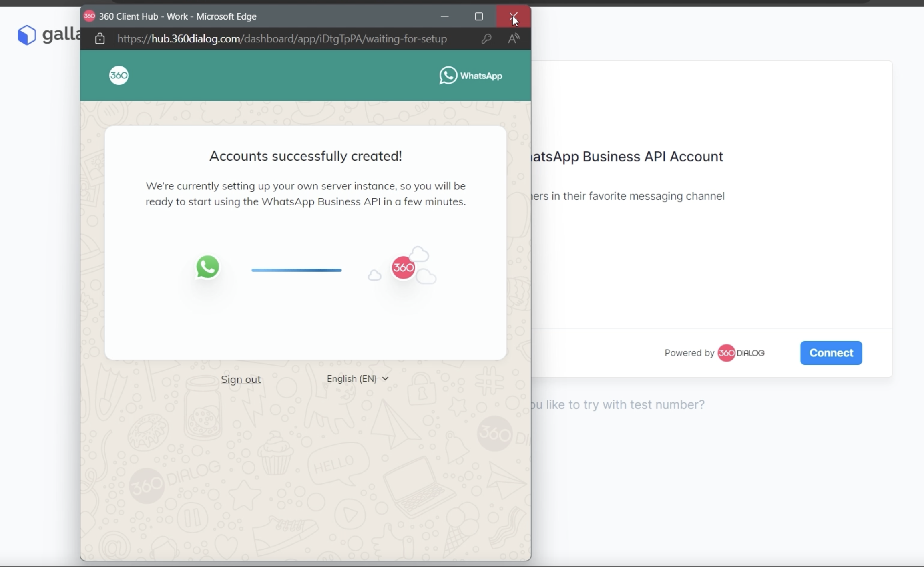Click the Sign out link

click(241, 379)
